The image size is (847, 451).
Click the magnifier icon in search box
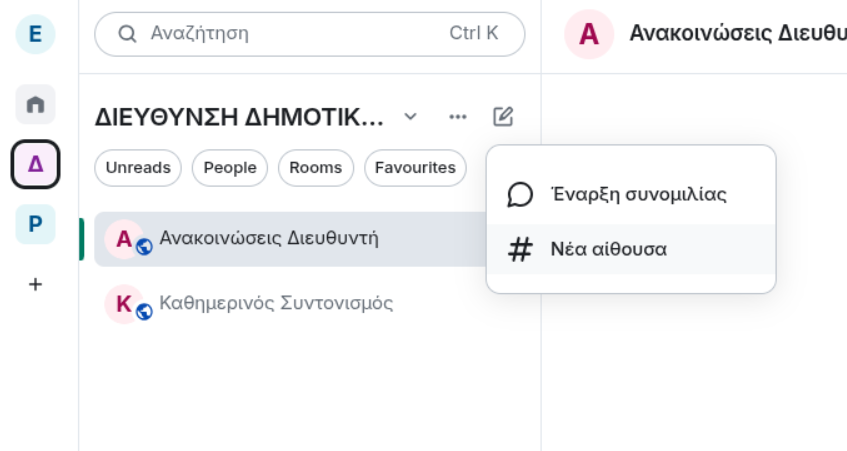(127, 34)
